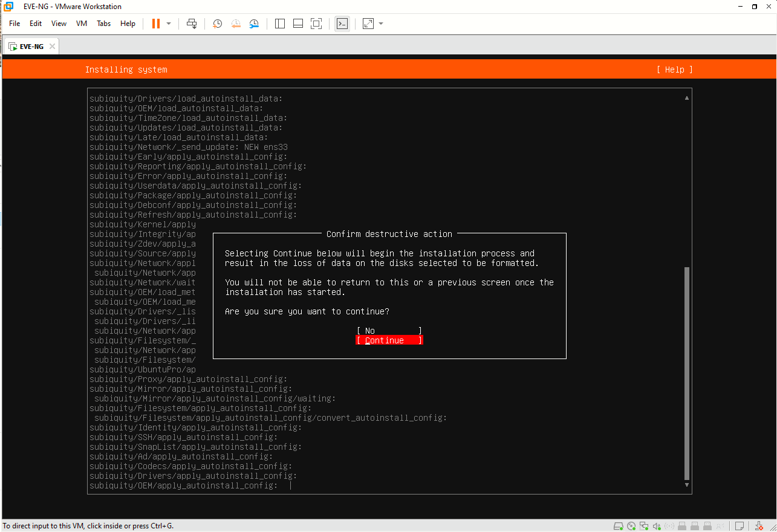Open the Help menu in VMware menu bar
The image size is (777, 532).
coord(128,24)
